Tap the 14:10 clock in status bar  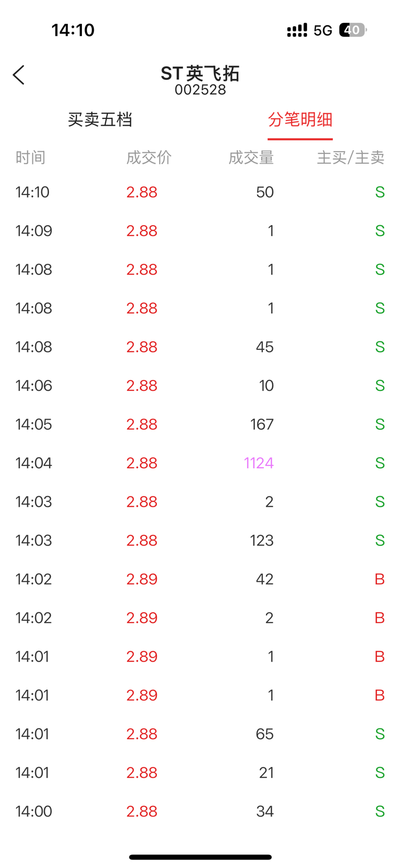coord(73,30)
